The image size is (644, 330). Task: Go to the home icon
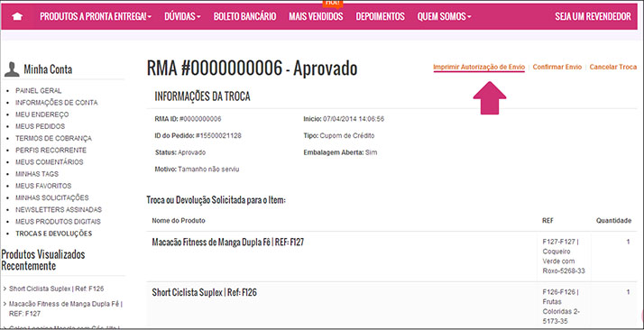(18, 16)
